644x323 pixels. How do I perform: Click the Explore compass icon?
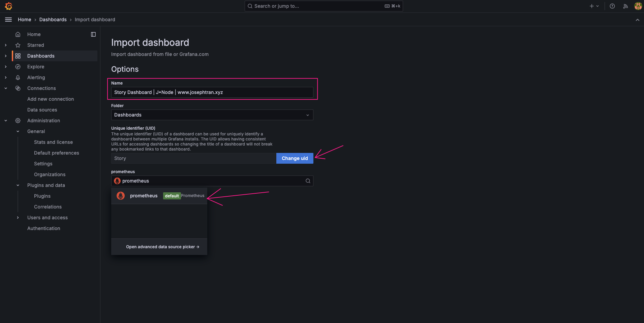pyautogui.click(x=18, y=67)
